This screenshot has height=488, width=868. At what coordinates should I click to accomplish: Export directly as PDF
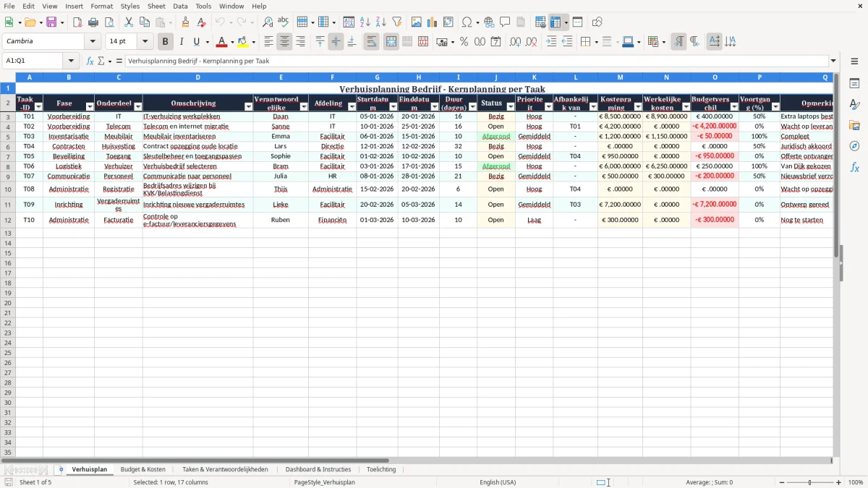[x=77, y=22]
